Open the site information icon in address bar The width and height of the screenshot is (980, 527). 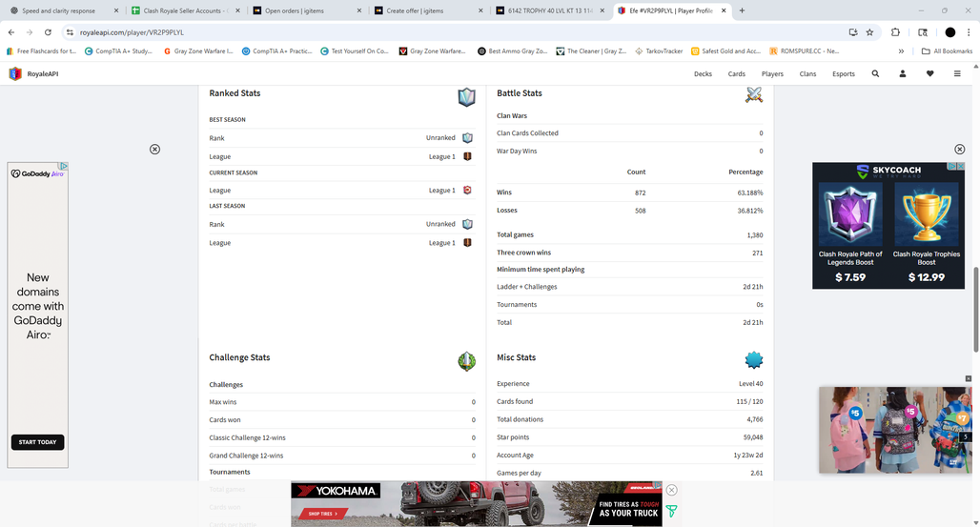[x=70, y=31]
